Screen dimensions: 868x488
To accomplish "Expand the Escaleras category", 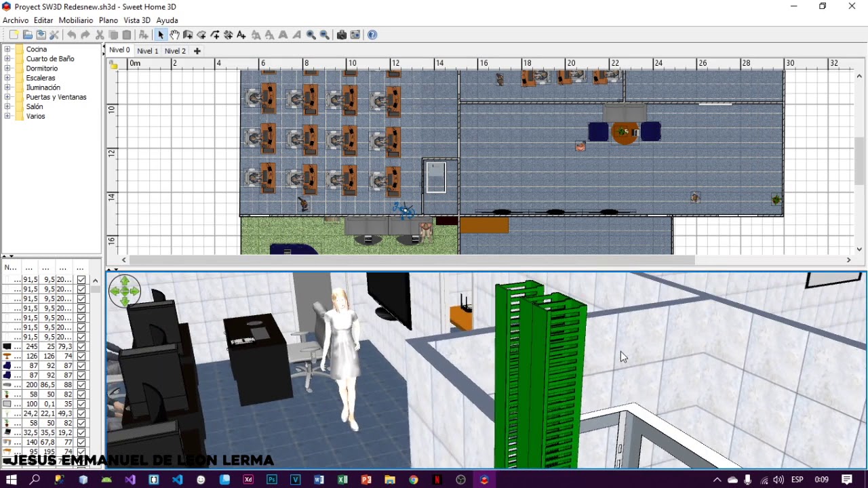I will coord(7,77).
